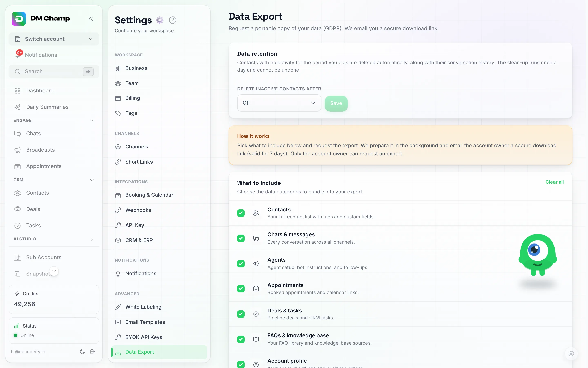Click the Clear all link
The width and height of the screenshot is (588, 368).
pyautogui.click(x=555, y=182)
